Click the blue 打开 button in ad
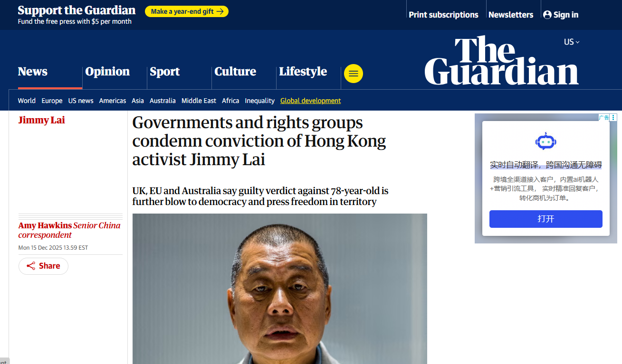The image size is (622, 364). click(546, 219)
